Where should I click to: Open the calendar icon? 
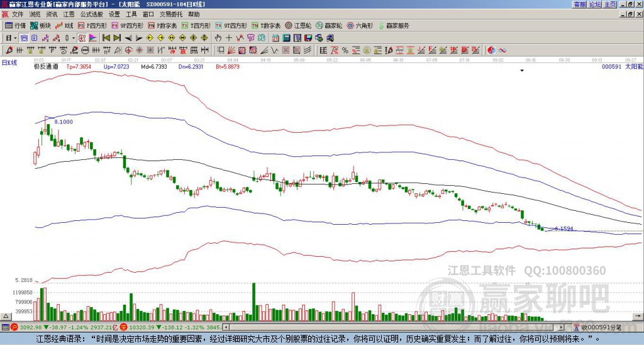pos(275,38)
